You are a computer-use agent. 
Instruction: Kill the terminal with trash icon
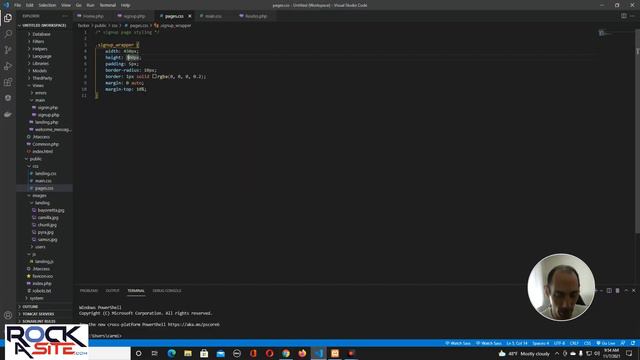click(x=618, y=291)
